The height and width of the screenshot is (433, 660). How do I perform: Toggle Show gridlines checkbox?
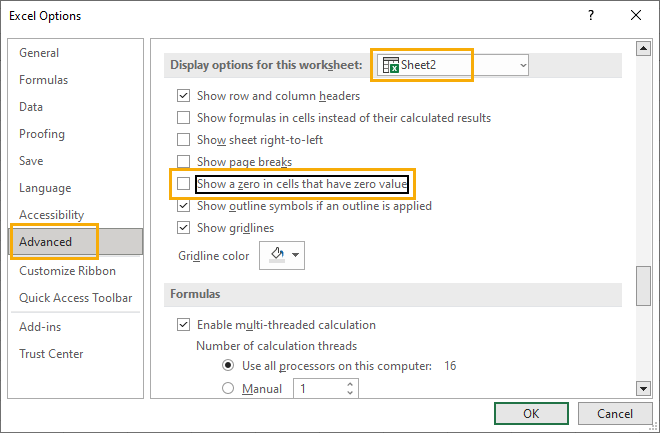184,228
